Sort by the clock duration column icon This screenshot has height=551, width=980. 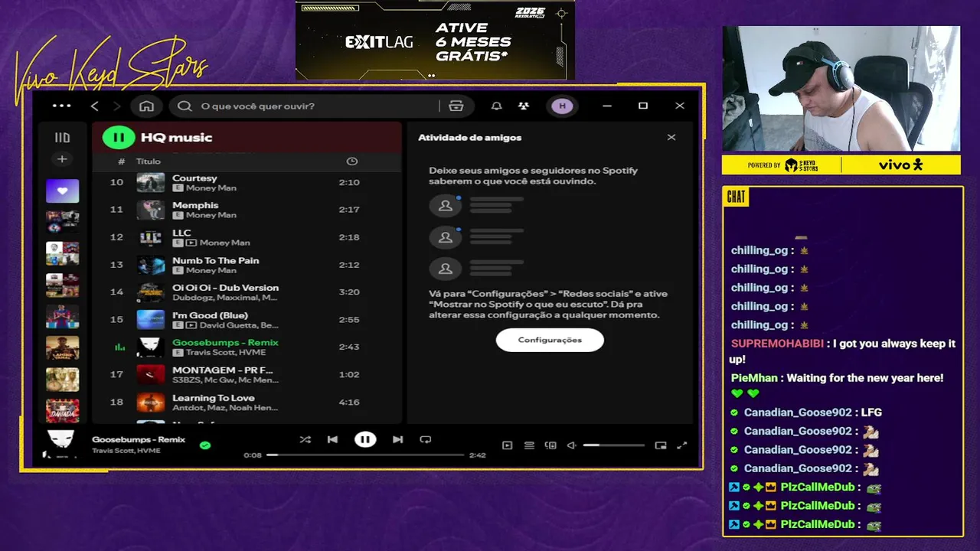351,161
